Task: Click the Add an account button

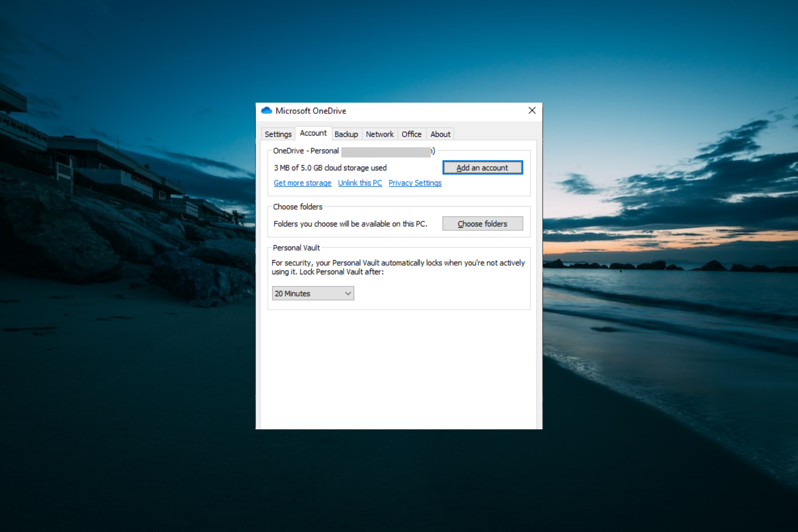Action: point(483,167)
